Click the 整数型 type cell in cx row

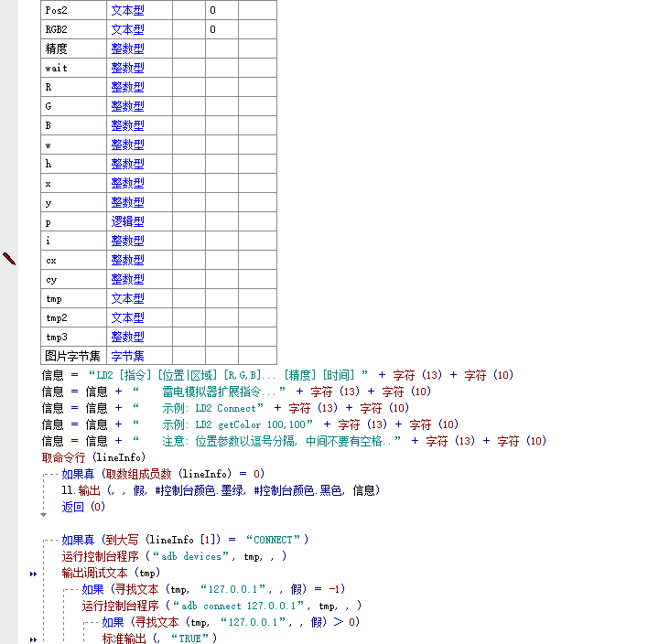pyautogui.click(x=139, y=260)
